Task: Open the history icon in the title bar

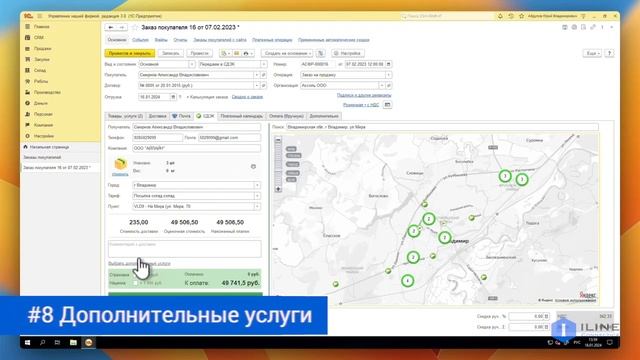Action: (511, 16)
